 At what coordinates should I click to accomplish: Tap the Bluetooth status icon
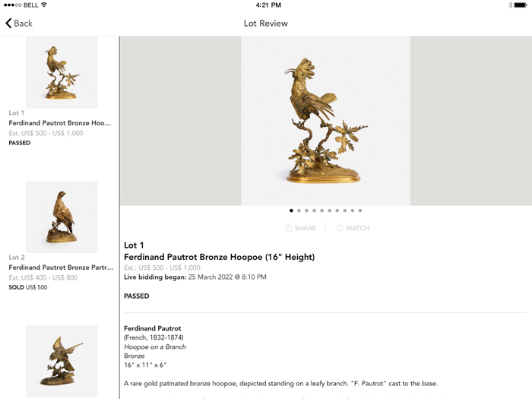tap(510, 5)
